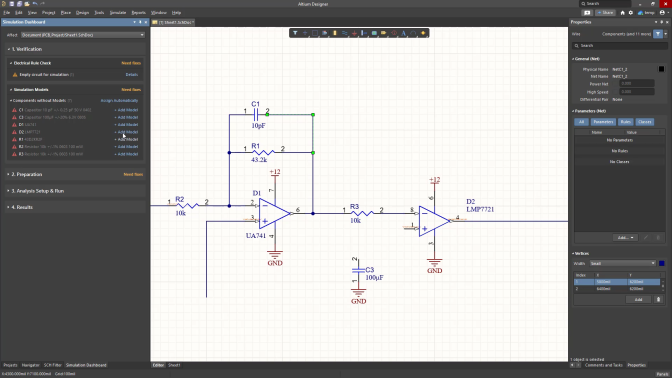Place a port using the yellow port icon
The height and width of the screenshot is (378, 672).
(x=384, y=33)
